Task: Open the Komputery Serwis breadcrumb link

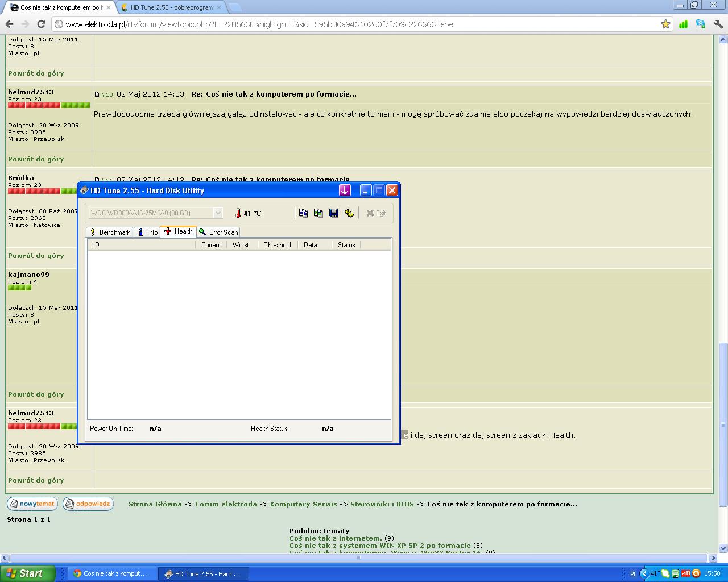Action: point(304,504)
